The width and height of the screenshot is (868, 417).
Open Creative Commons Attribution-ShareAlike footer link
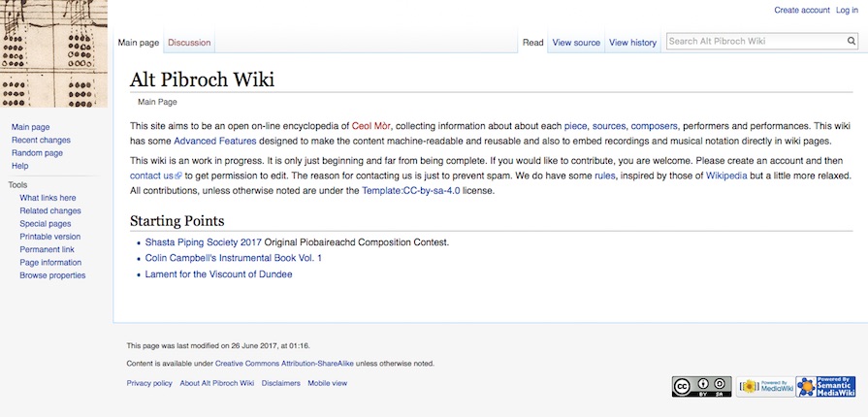(284, 364)
